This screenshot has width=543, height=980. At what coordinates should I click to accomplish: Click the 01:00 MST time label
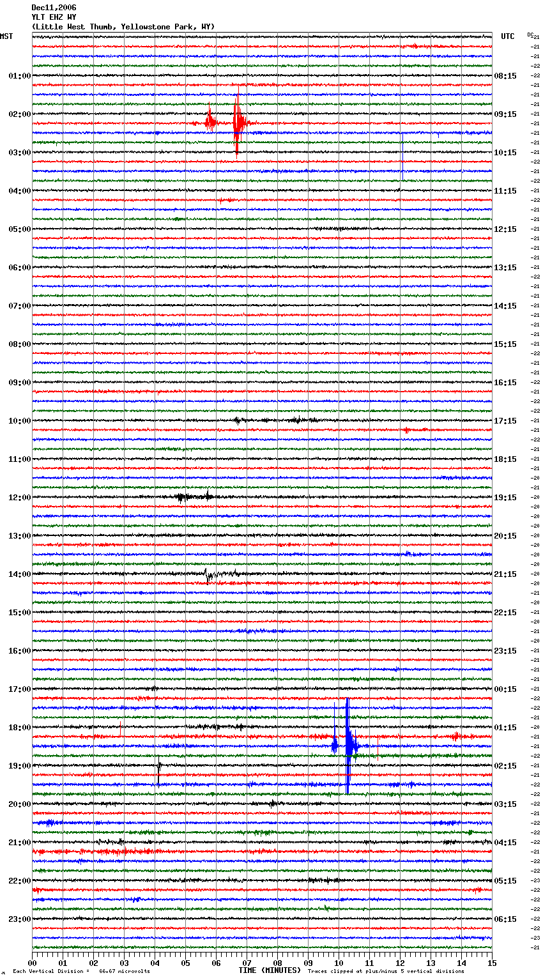point(20,76)
